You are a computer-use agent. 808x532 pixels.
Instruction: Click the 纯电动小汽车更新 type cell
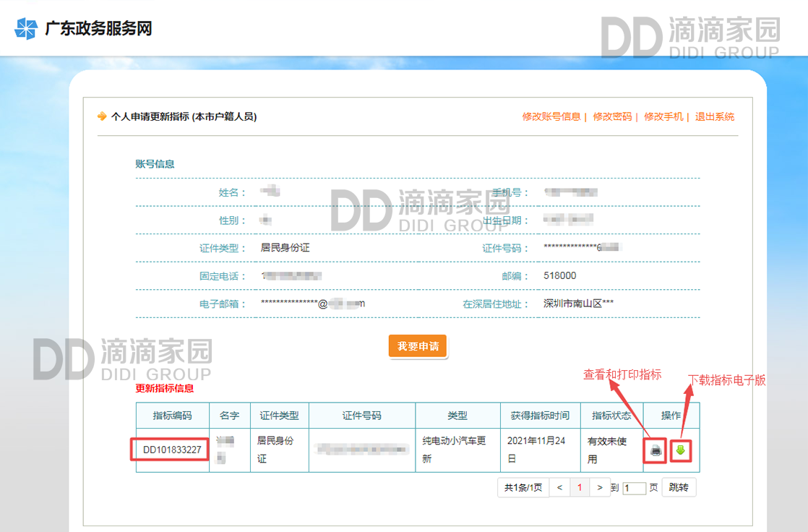[457, 450]
